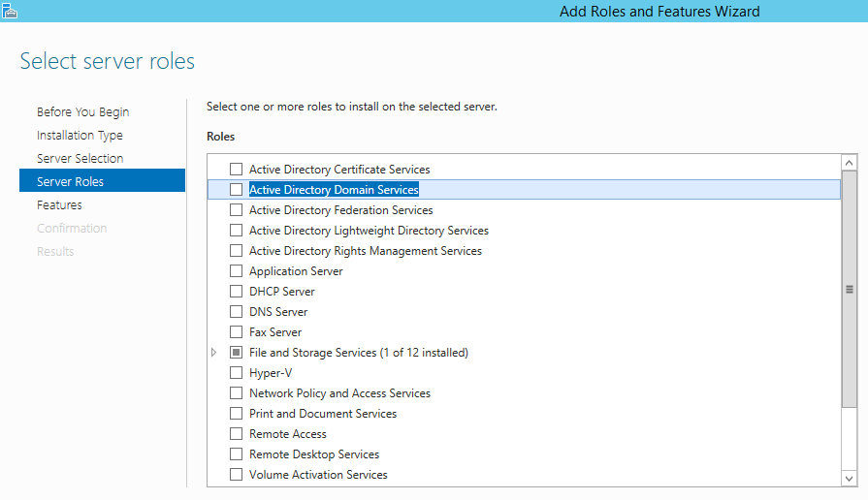Check Active Directory Certificate Services checkbox
Image resolution: width=868 pixels, height=500 pixels.
[x=236, y=170]
